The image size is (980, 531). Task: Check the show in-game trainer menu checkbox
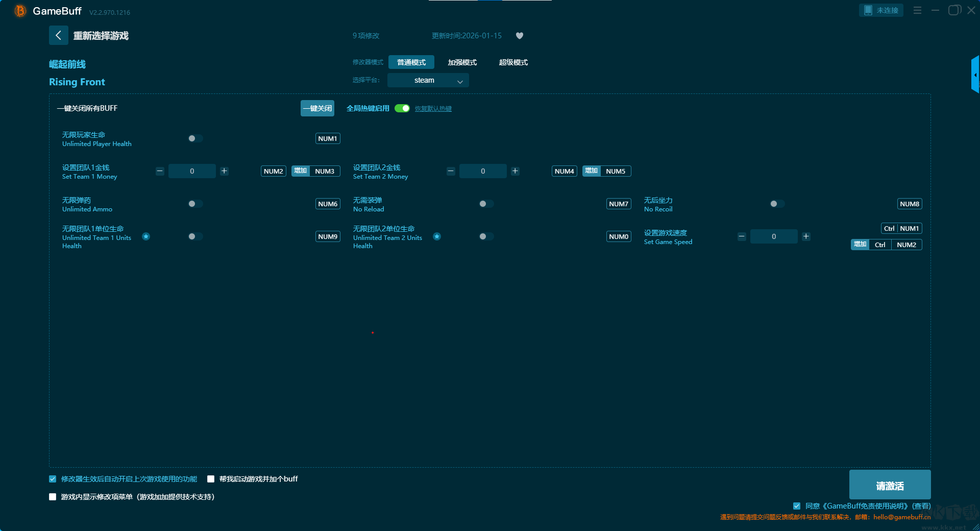click(x=53, y=497)
